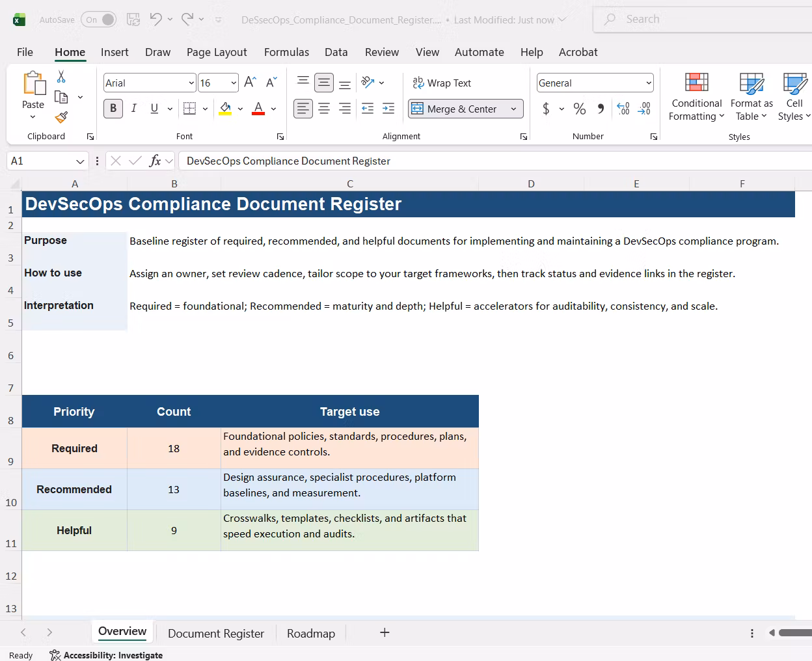The height and width of the screenshot is (661, 812).
Task: Click Accessibility: Investigate in status bar
Action: (106, 655)
